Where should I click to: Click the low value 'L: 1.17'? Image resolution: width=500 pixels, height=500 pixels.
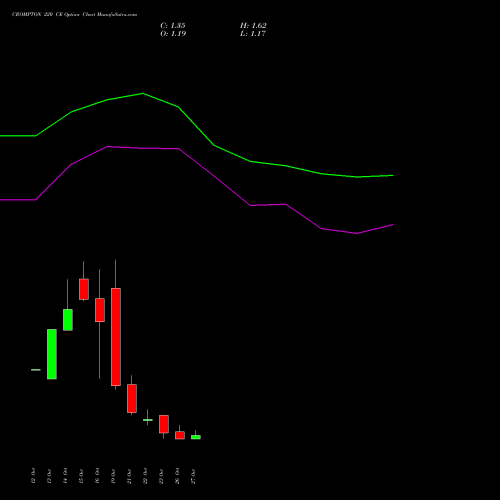[253, 34]
